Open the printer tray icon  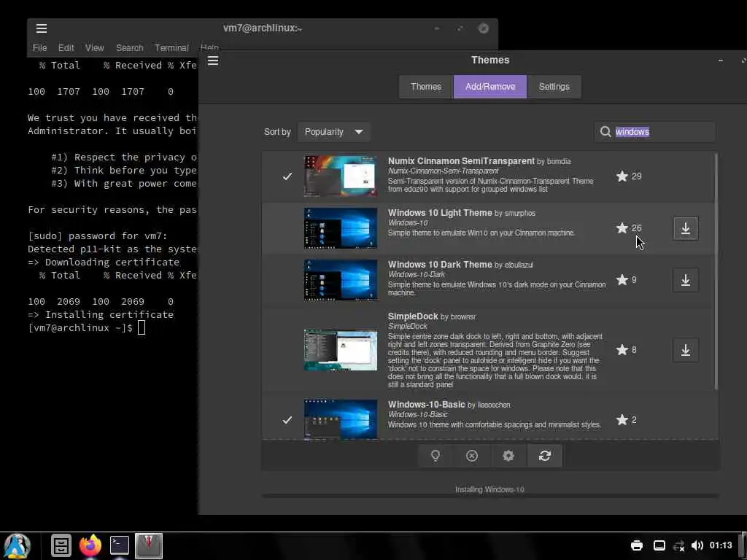[636, 545]
